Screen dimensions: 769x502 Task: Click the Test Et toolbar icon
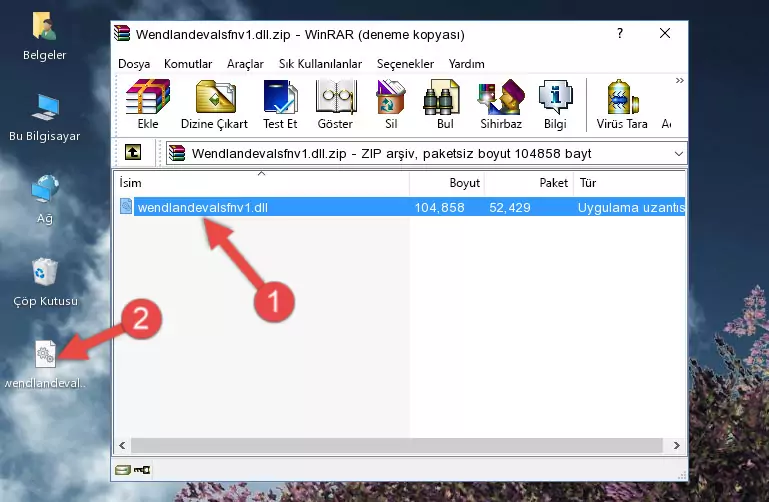point(280,97)
